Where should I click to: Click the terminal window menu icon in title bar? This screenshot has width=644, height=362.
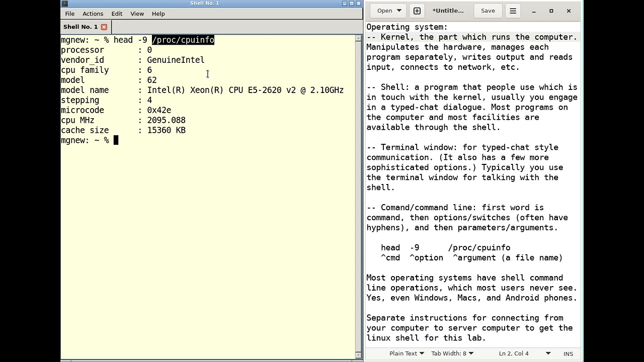[x=64, y=4]
